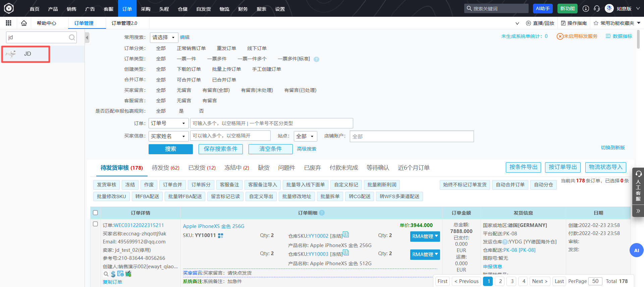Image resolution: width=644 pixels, height=287 pixels.
Task: Click the blue 搜索 button
Action: (x=170, y=149)
